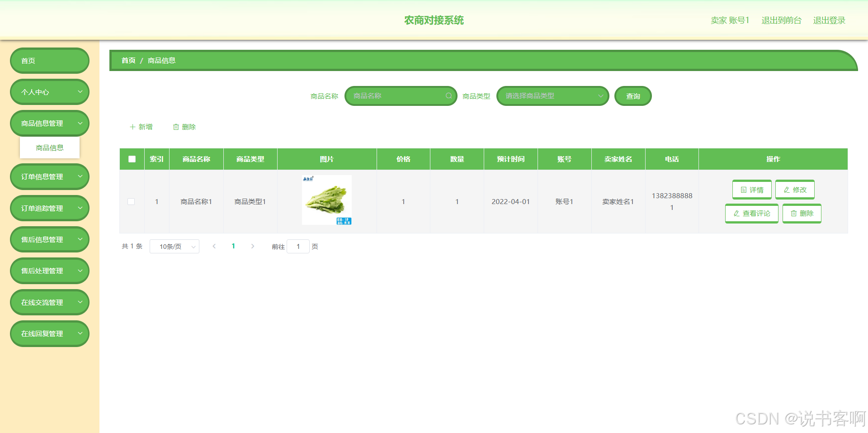Screen dimensions: 868x433
Task: Click the trash icon beside toolbar 删除
Action: click(176, 127)
